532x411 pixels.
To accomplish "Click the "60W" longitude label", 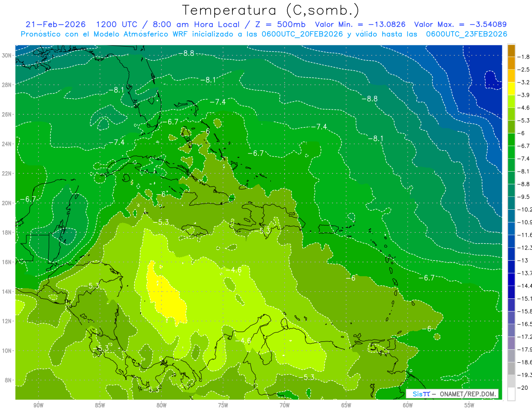I will tap(408, 405).
